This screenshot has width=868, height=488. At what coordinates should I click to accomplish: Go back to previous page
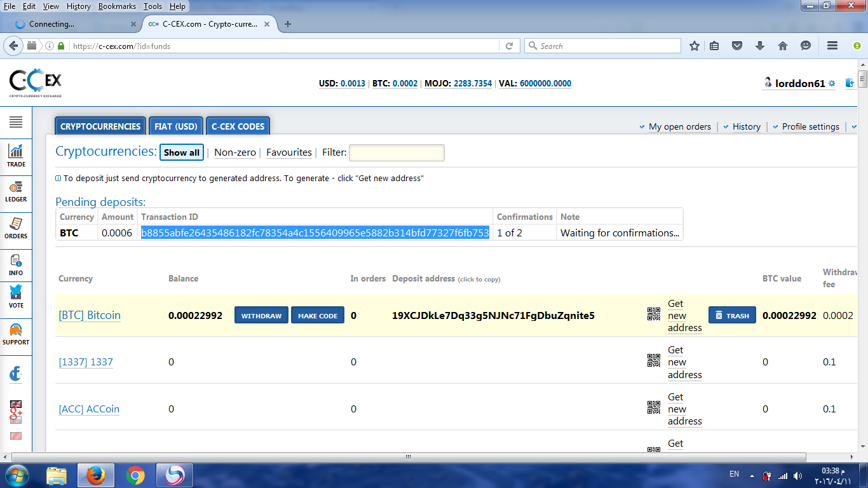(x=13, y=46)
